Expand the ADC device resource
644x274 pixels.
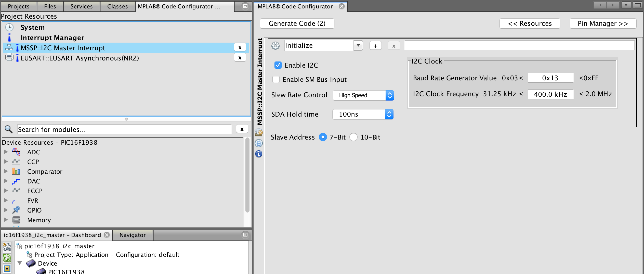[x=6, y=152]
